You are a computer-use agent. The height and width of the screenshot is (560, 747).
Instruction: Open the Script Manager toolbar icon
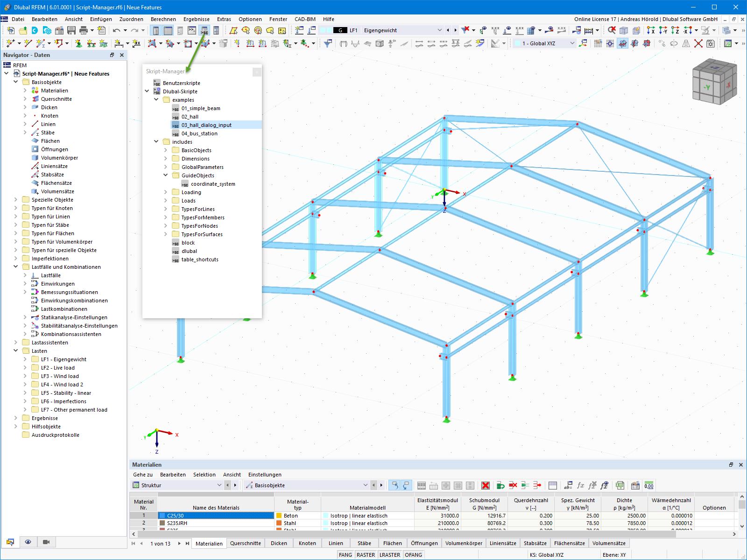[x=204, y=30]
